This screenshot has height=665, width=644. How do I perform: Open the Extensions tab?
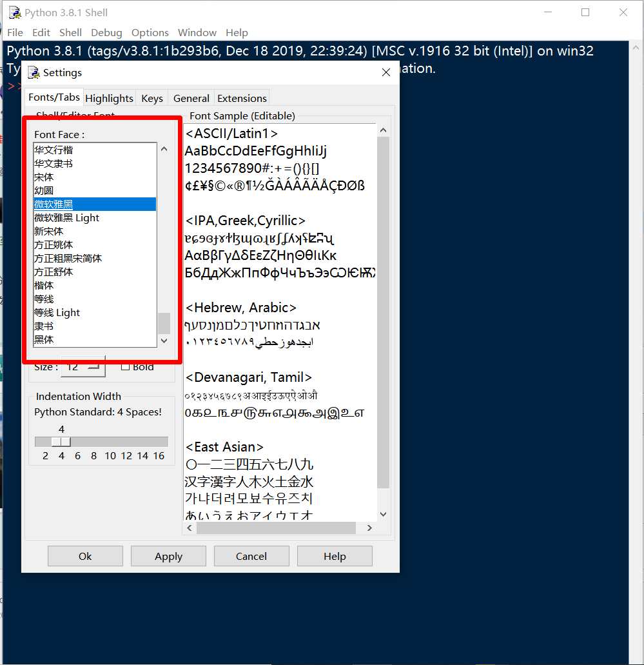coord(242,98)
